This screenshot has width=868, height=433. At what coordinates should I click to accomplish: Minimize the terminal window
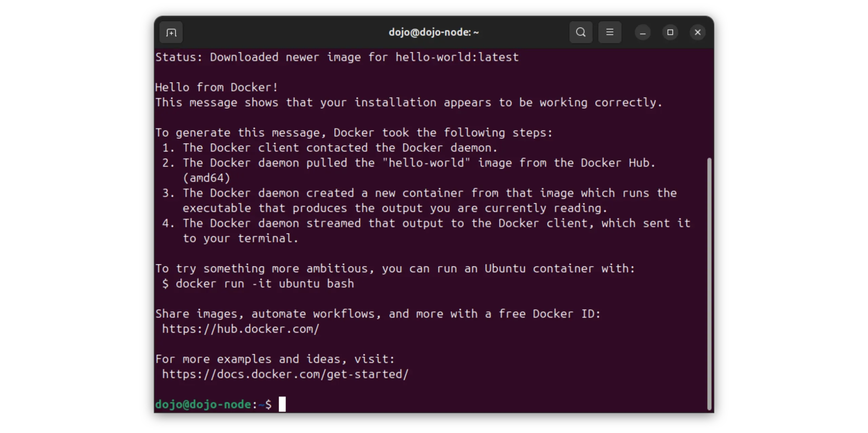pyautogui.click(x=643, y=33)
